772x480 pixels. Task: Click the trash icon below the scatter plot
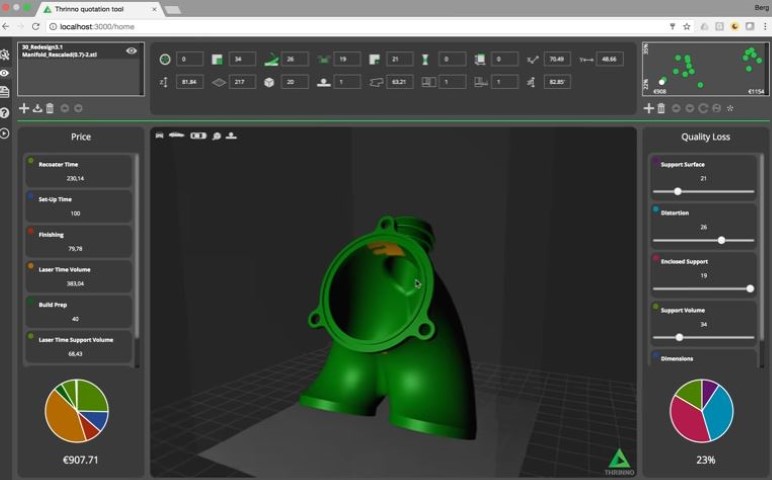[x=662, y=108]
